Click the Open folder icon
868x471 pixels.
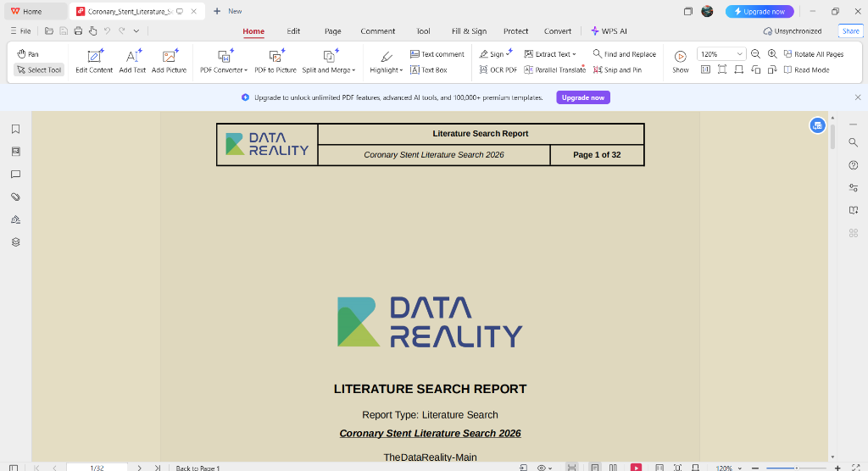48,31
